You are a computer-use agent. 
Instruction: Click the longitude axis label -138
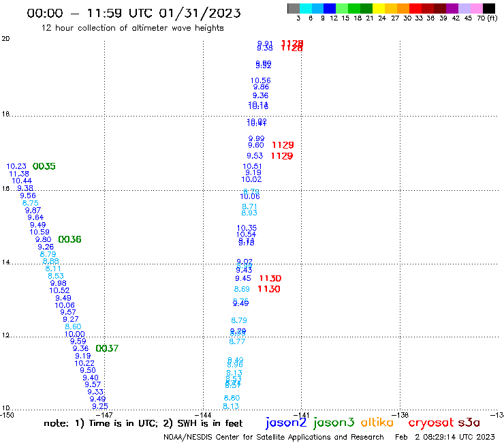click(x=400, y=415)
